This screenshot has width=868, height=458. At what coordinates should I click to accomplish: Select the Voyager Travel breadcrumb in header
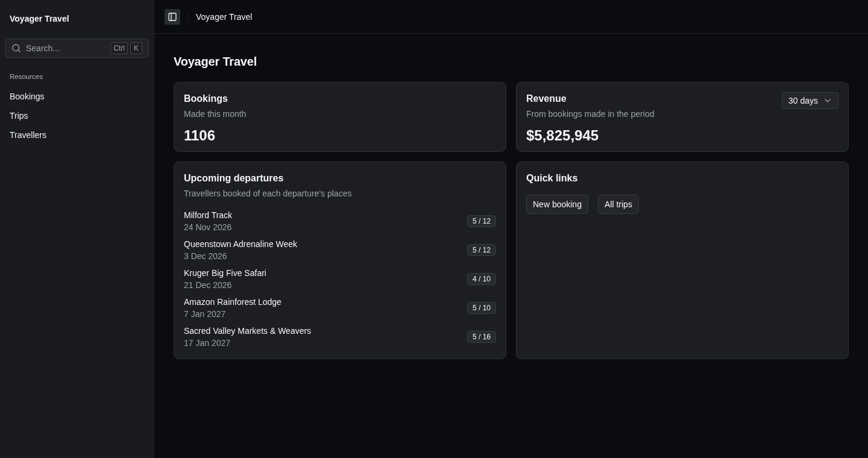click(224, 17)
